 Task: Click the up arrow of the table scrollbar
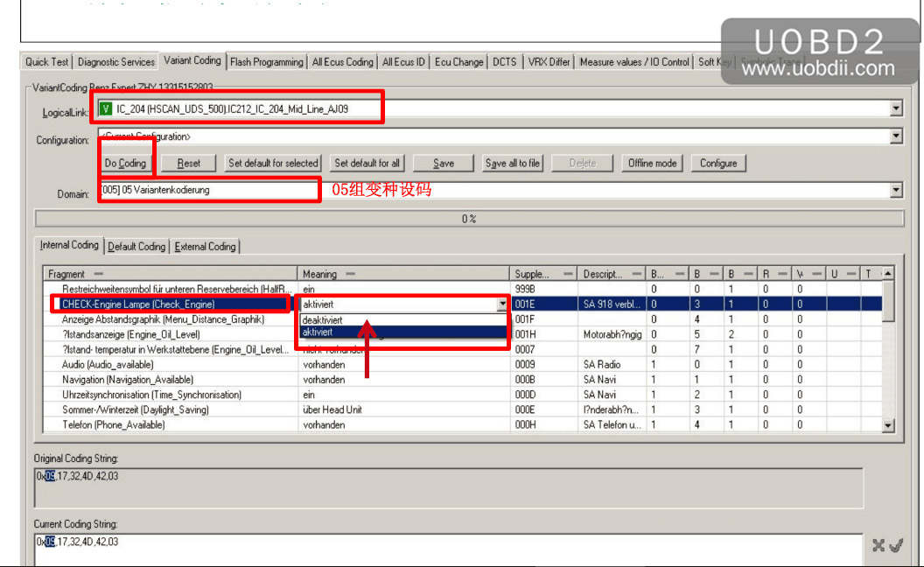click(x=887, y=273)
